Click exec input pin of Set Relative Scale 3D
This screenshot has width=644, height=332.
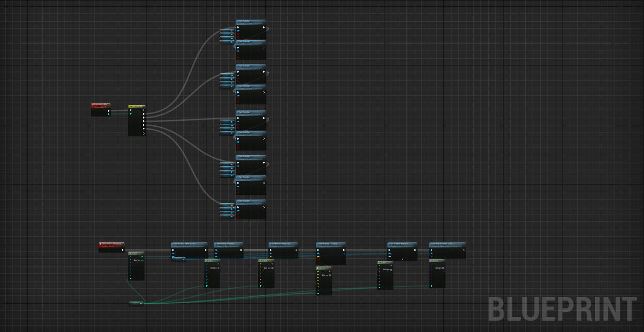270,250
